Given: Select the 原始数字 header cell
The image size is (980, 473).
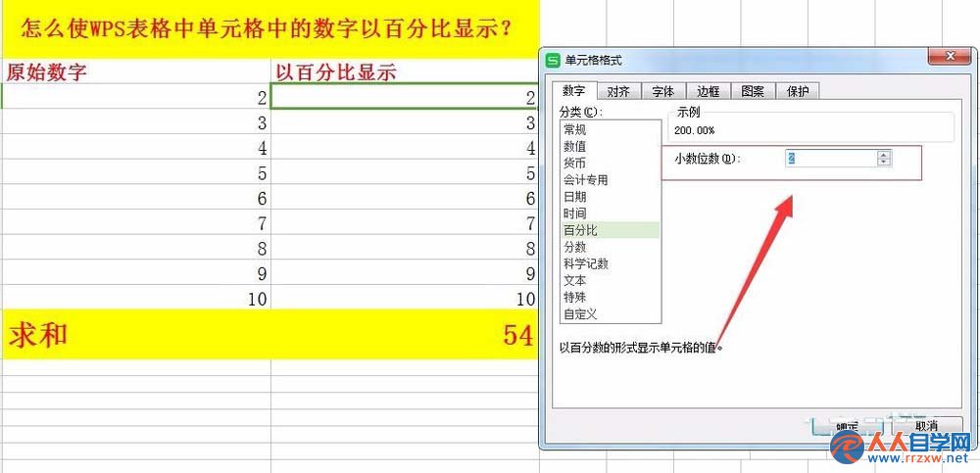Looking at the screenshot, I should 137,71.
